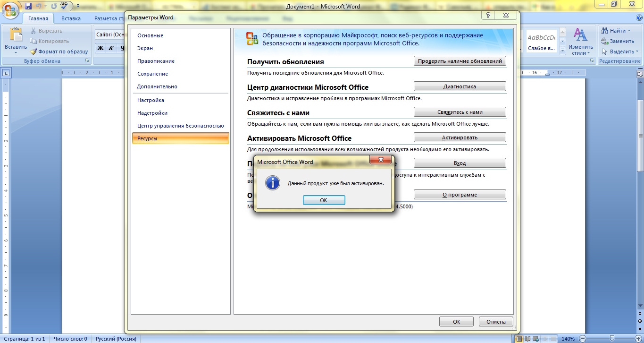The height and width of the screenshot is (343, 644).
Task: Run the spelling check ABC icon
Action: tap(64, 6)
